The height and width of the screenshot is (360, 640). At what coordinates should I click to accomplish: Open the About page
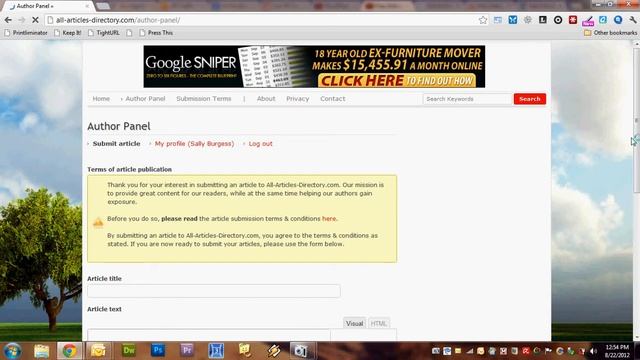tap(266, 99)
